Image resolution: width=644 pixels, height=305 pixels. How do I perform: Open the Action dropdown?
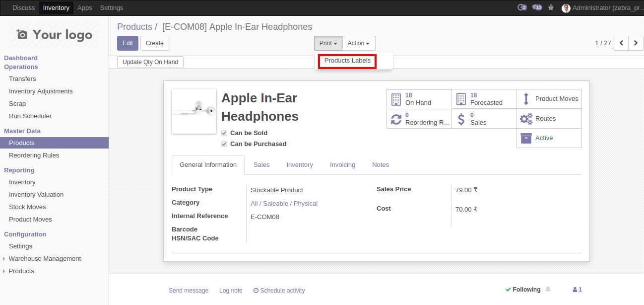coord(359,43)
